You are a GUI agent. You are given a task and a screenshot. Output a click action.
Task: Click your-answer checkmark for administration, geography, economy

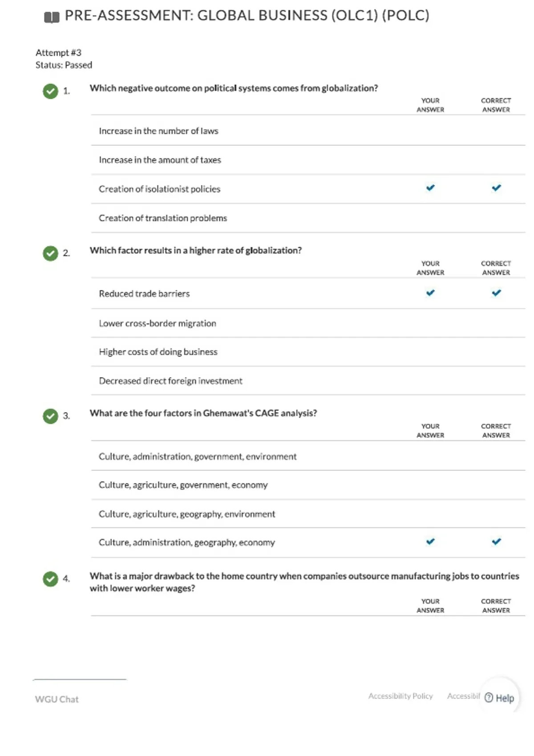click(x=430, y=541)
